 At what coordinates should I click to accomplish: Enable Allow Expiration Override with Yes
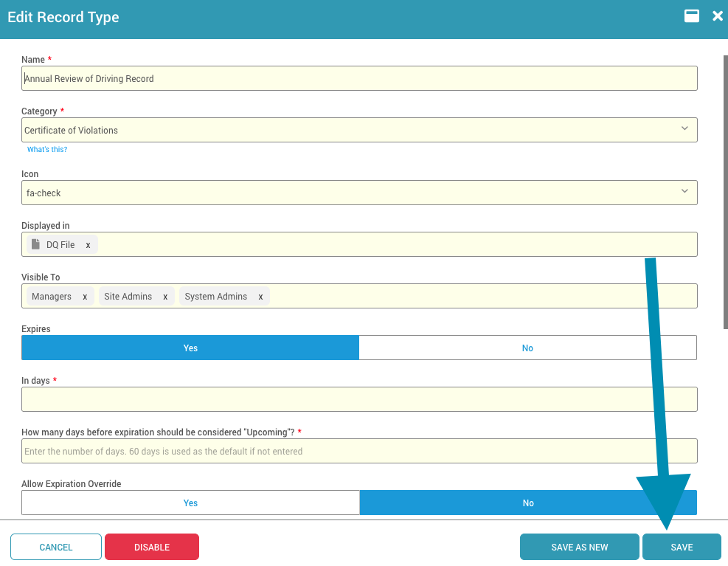coord(190,503)
